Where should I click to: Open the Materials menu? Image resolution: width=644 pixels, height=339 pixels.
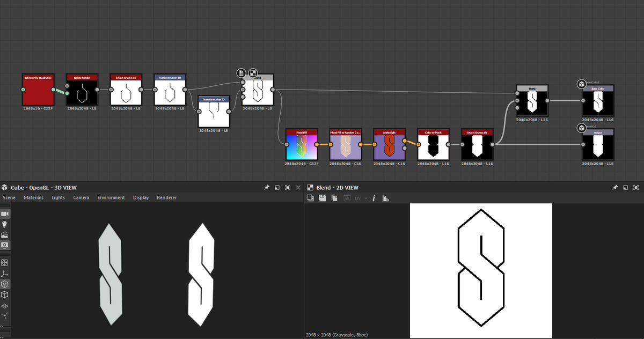coord(34,198)
